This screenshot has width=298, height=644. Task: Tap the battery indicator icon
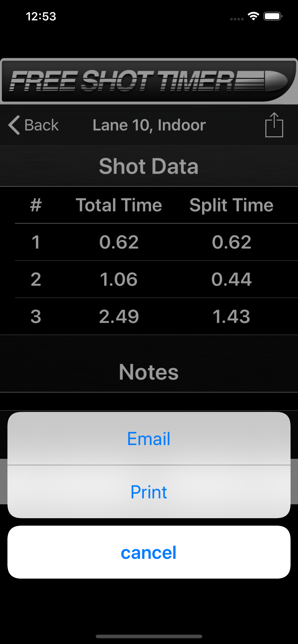click(x=273, y=17)
